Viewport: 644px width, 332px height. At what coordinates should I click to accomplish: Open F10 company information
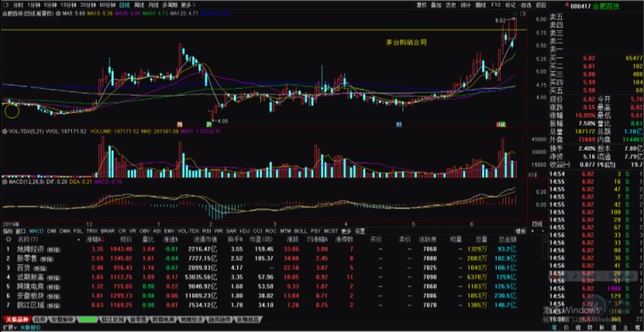click(496, 5)
